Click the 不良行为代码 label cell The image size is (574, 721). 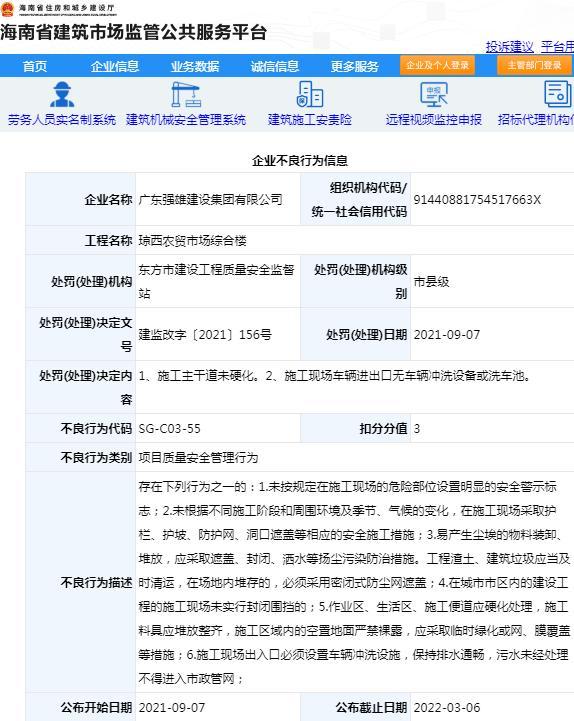coord(80,429)
